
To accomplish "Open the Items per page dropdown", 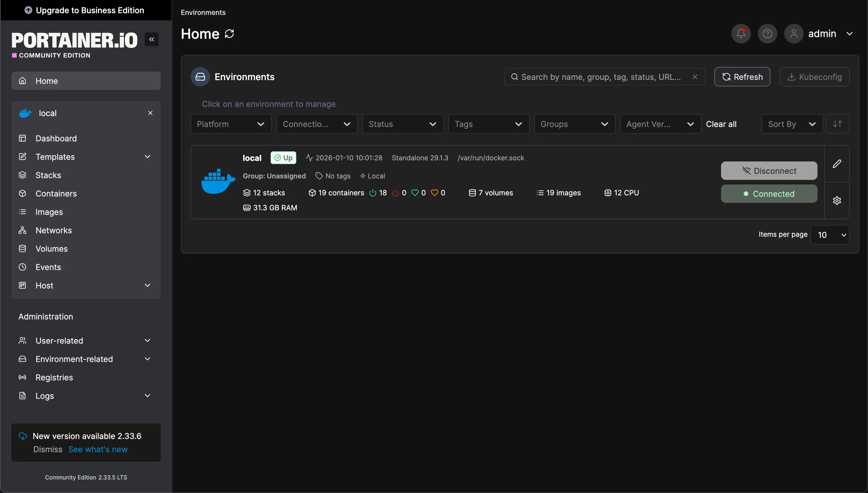I will [x=830, y=235].
